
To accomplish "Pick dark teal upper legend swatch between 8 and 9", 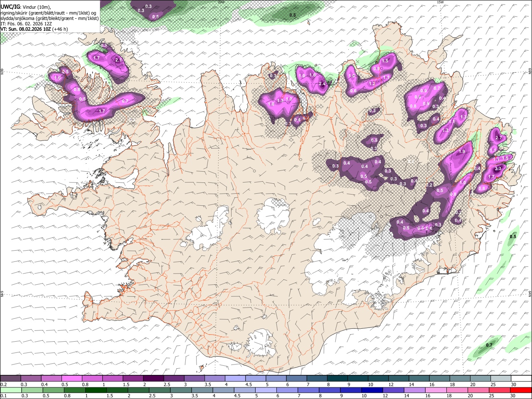I will 337,379.
